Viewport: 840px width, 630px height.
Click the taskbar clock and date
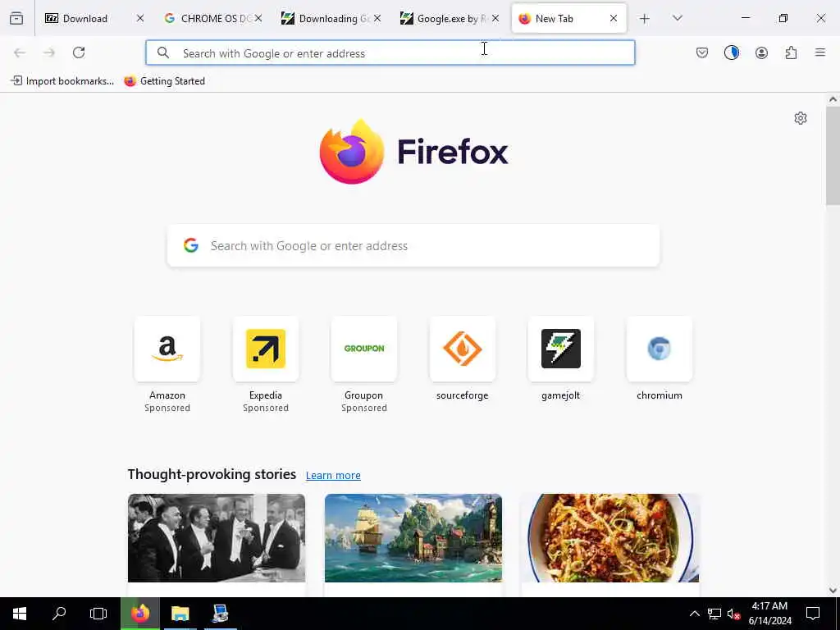click(769, 614)
